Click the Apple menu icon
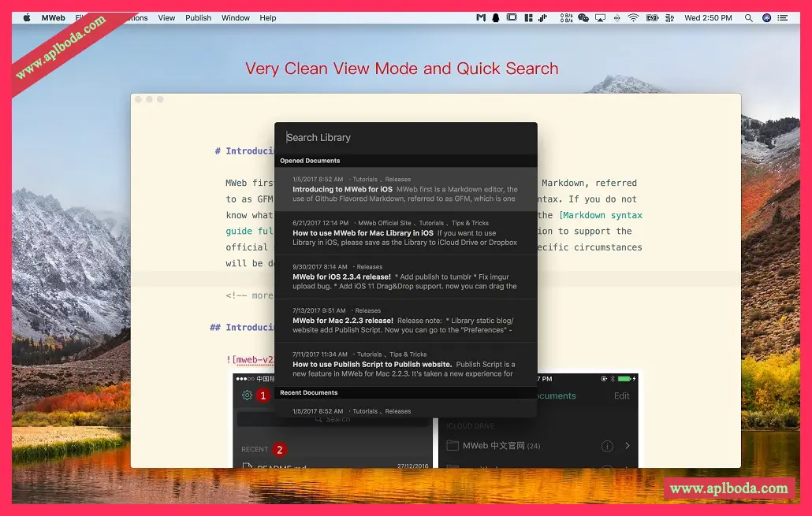 [26, 17]
